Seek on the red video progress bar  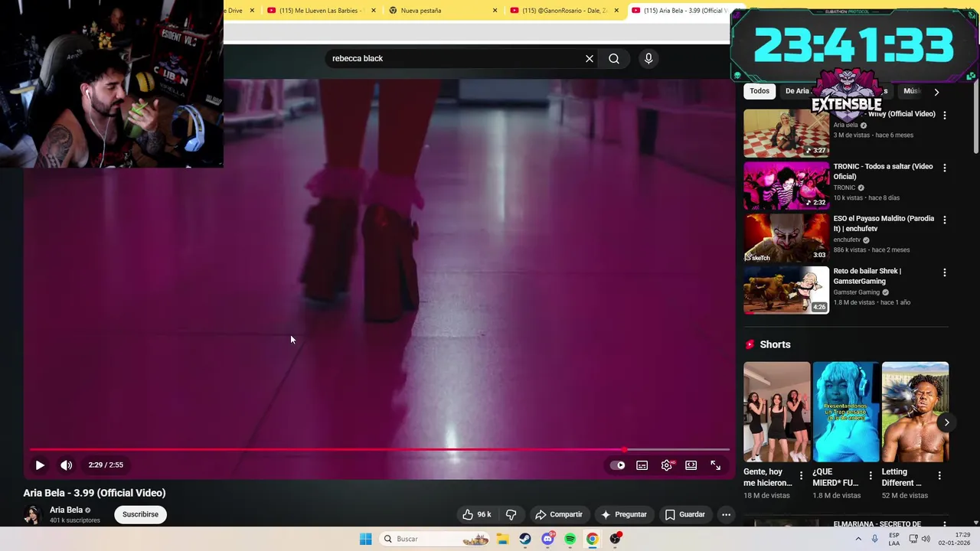click(380, 450)
